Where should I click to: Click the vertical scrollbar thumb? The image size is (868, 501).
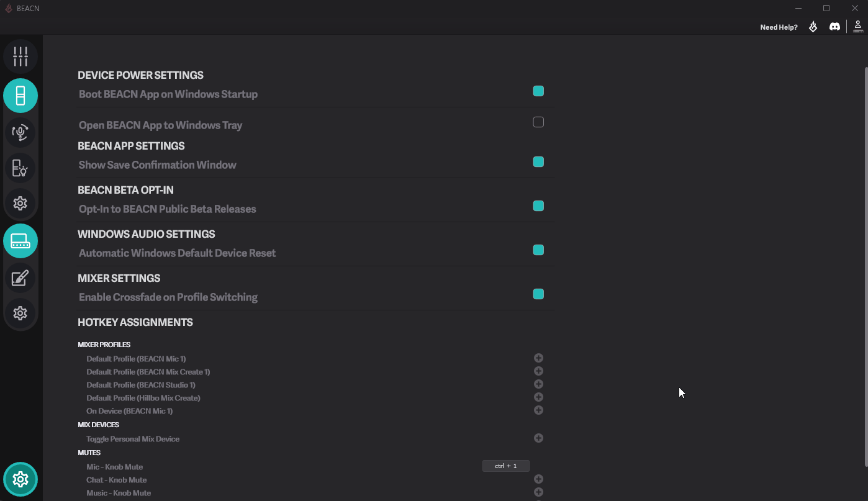coord(866,266)
